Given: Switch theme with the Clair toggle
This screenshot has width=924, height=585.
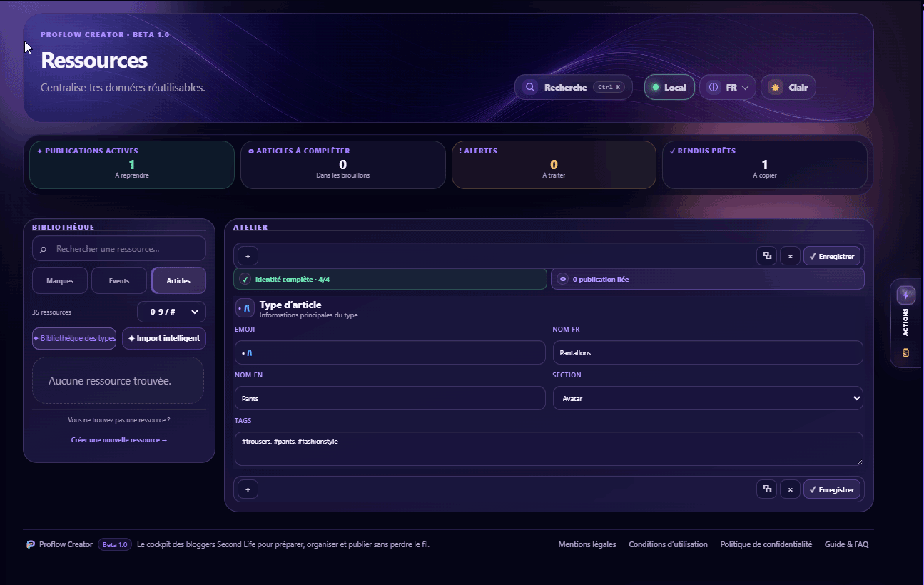Looking at the screenshot, I should [x=788, y=87].
